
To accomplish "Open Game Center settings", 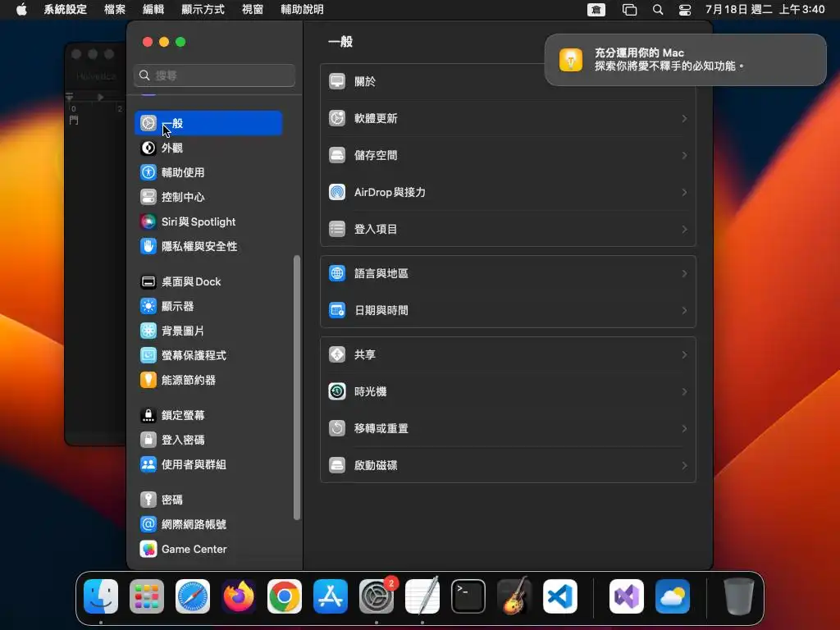I will pos(208,550).
